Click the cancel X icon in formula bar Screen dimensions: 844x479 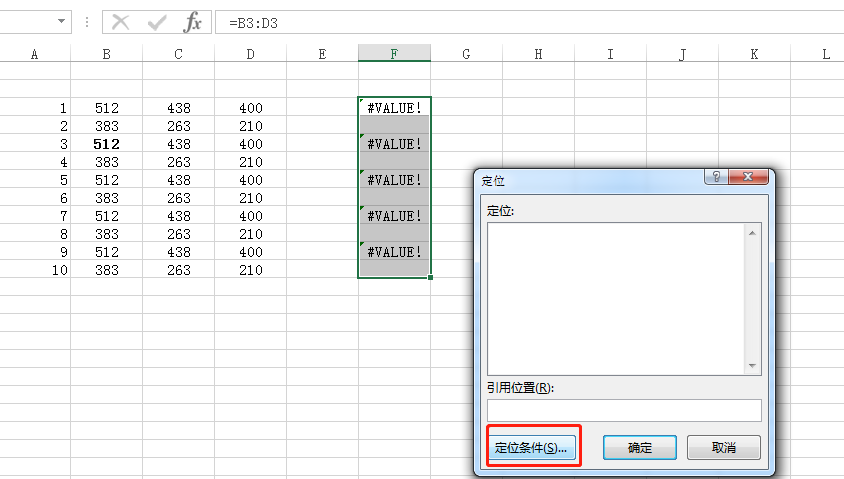[121, 23]
